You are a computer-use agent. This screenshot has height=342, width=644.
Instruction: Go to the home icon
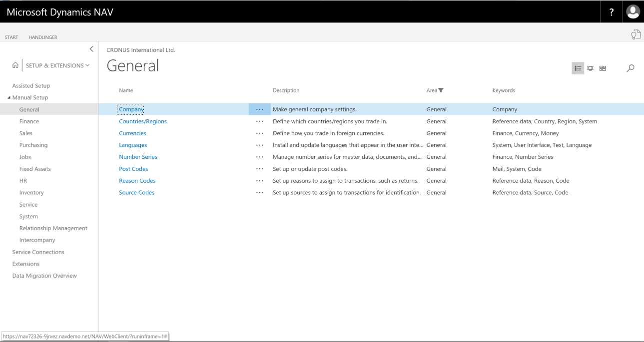[15, 65]
